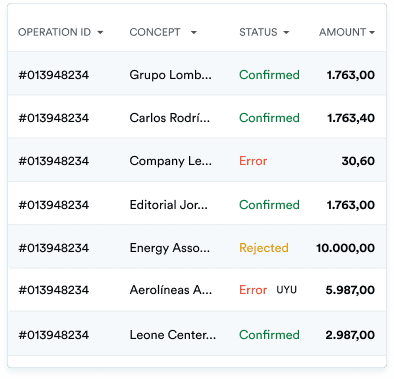Click the UYU currency tag

(x=286, y=290)
